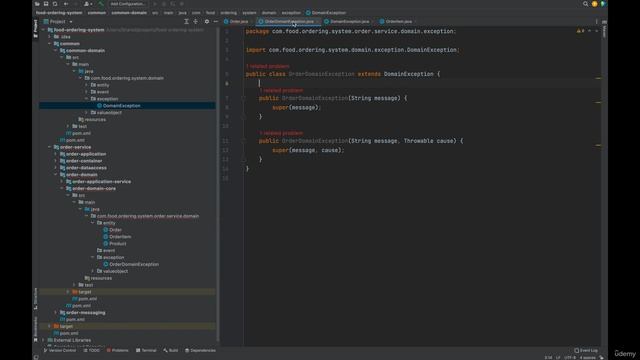Viewport: 640px width, 360px height.
Task: Select the Order class in tree
Action: pos(116,230)
